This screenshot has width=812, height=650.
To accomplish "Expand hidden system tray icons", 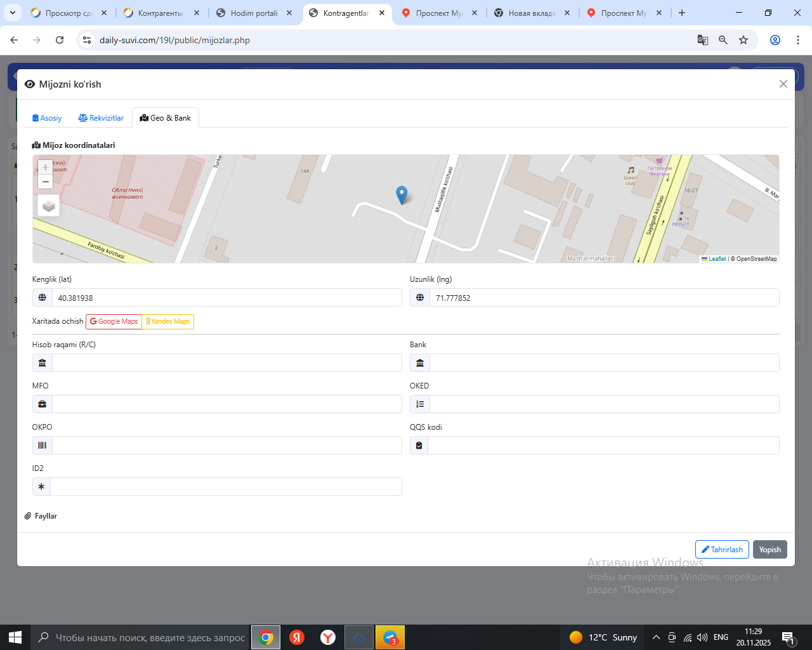I will pos(656,637).
